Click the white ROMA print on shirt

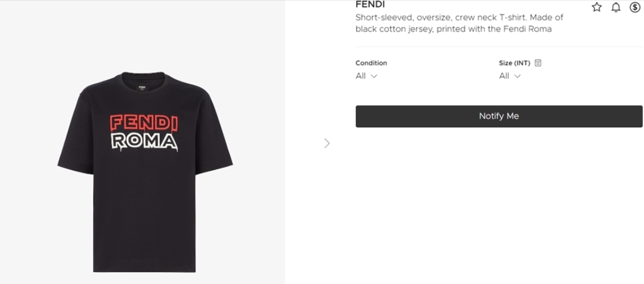(x=144, y=141)
